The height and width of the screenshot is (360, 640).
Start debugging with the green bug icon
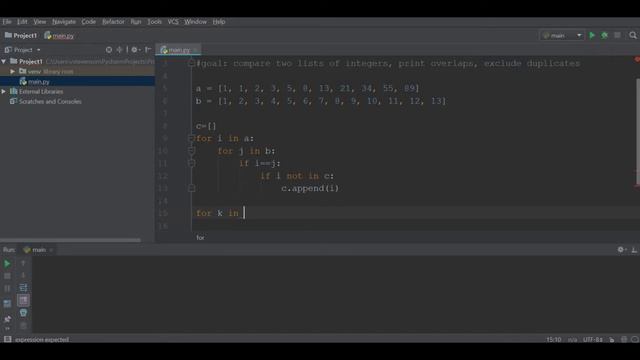[x=604, y=36]
